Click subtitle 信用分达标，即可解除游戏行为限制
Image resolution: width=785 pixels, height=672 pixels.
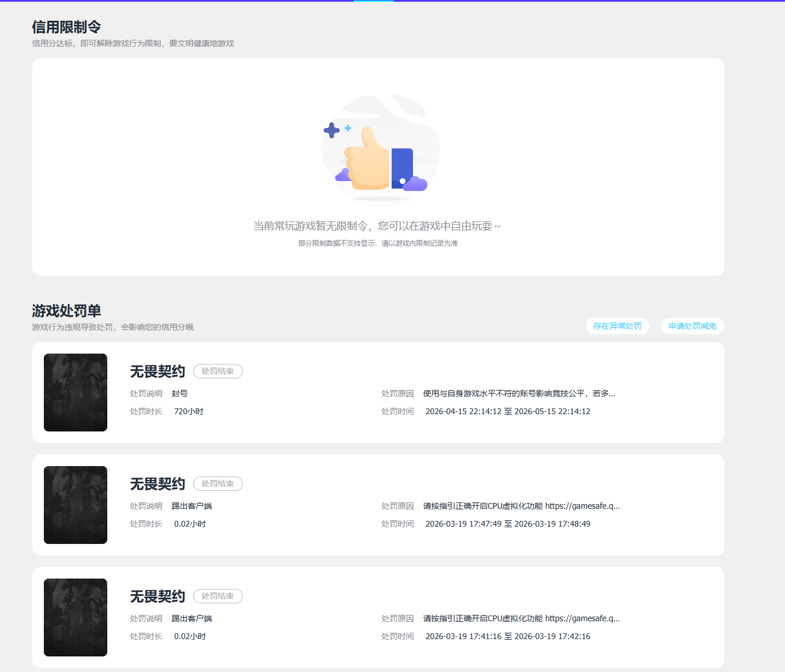point(133,43)
